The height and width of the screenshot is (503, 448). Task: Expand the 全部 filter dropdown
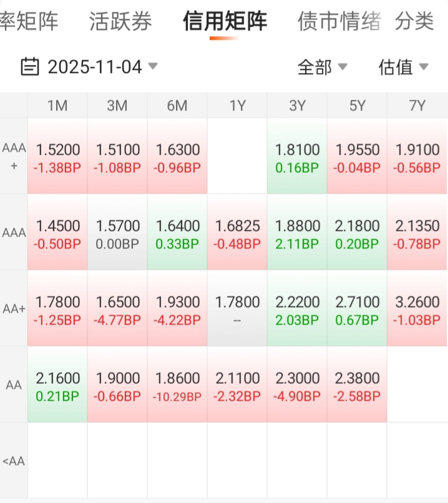coord(322,67)
